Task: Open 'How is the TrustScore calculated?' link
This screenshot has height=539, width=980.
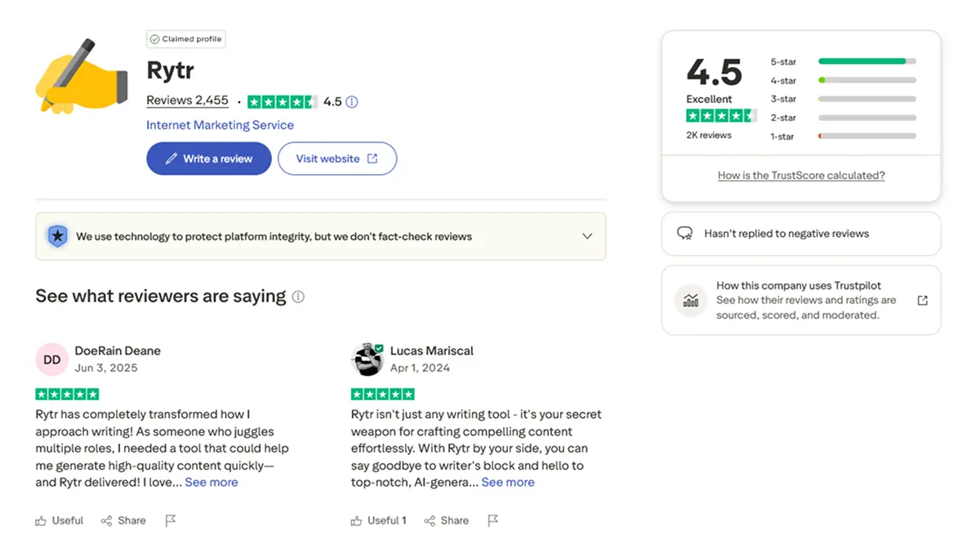Action: tap(800, 175)
